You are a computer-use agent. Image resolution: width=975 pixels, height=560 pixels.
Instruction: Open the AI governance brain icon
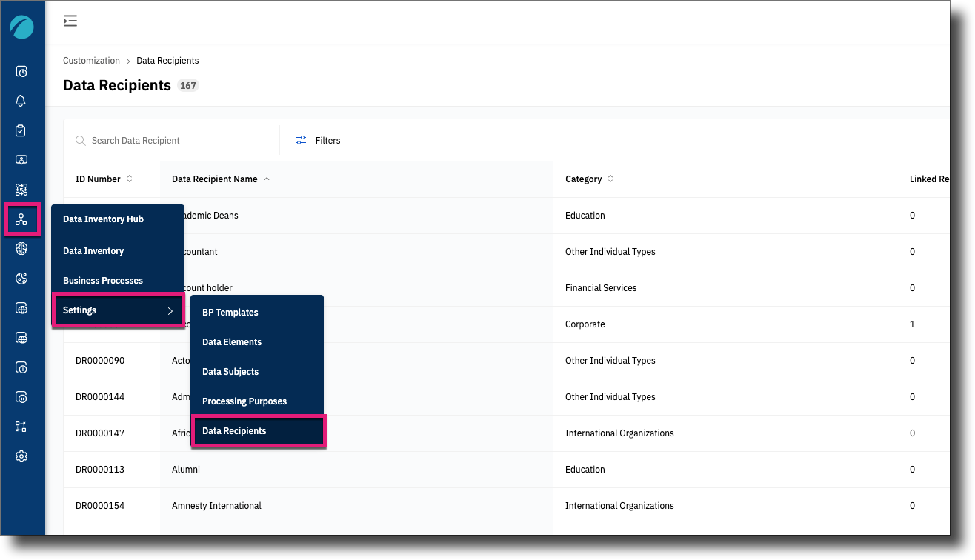pos(22,249)
